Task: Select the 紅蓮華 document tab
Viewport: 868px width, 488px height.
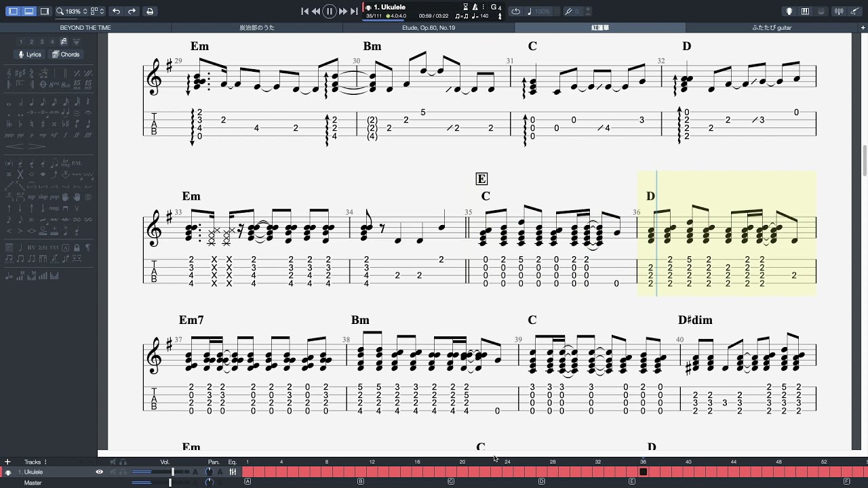Action: (600, 28)
